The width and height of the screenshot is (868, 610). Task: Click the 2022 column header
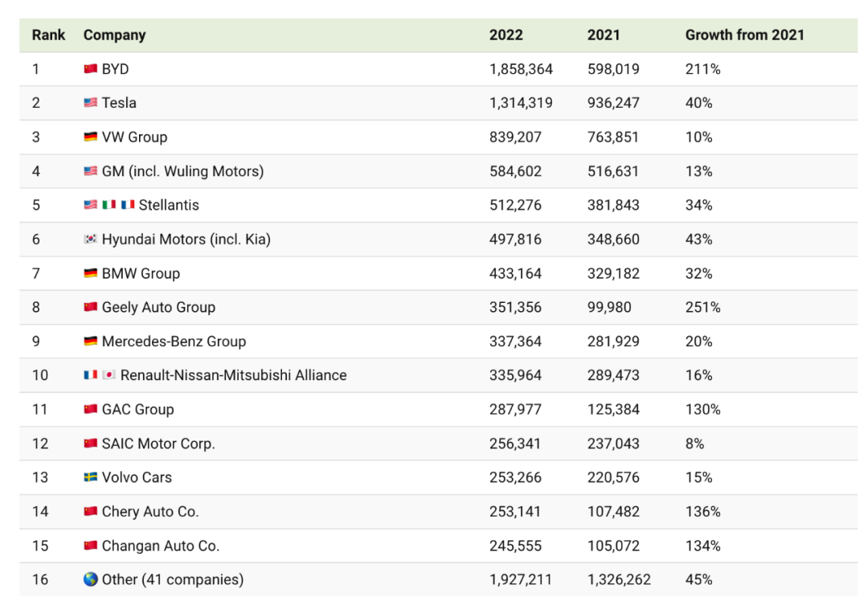tap(506, 35)
